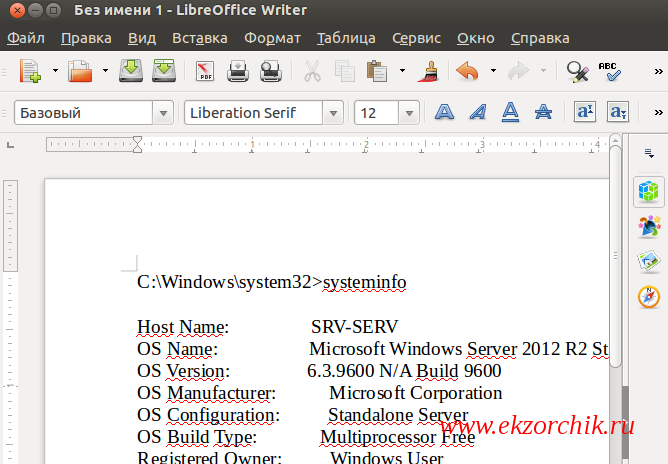
Task: Open the Таблица menu
Action: point(346,38)
